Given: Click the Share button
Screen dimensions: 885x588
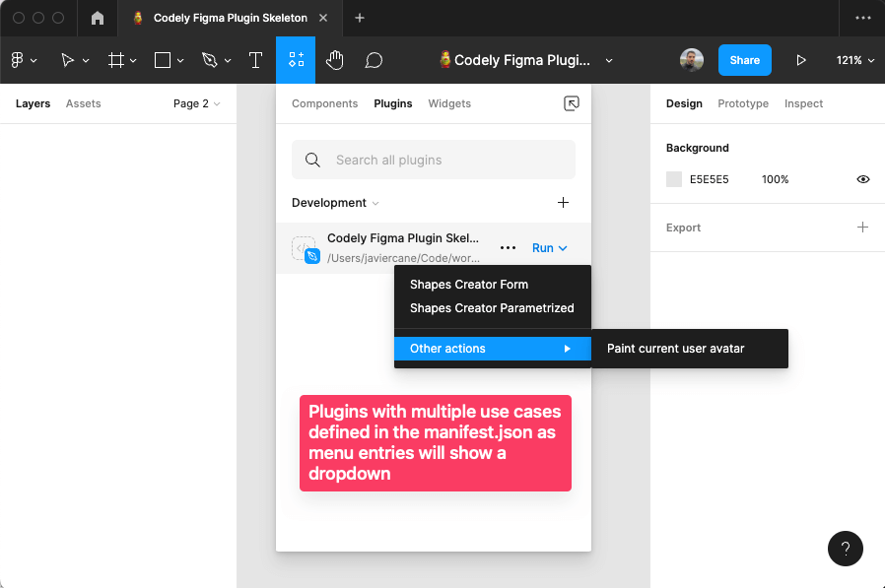Looking at the screenshot, I should click(744, 60).
